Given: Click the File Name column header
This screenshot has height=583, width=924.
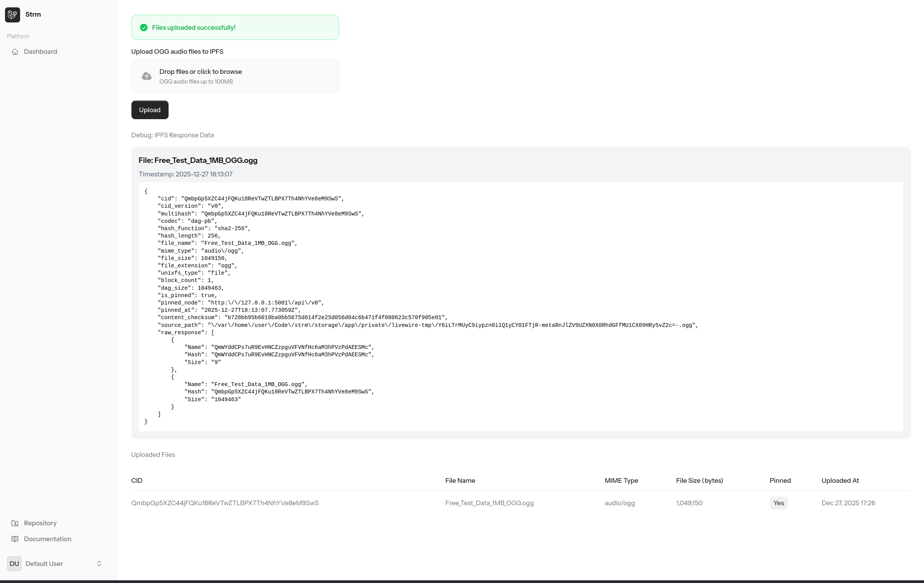Looking at the screenshot, I should [x=460, y=480].
